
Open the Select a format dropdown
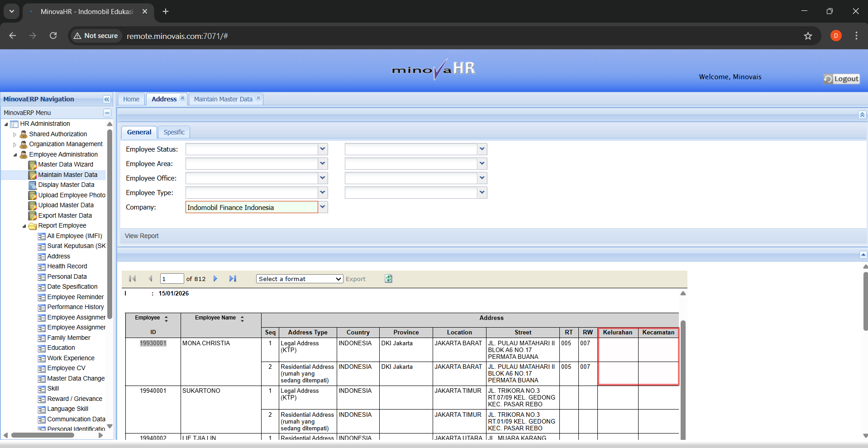pyautogui.click(x=299, y=279)
